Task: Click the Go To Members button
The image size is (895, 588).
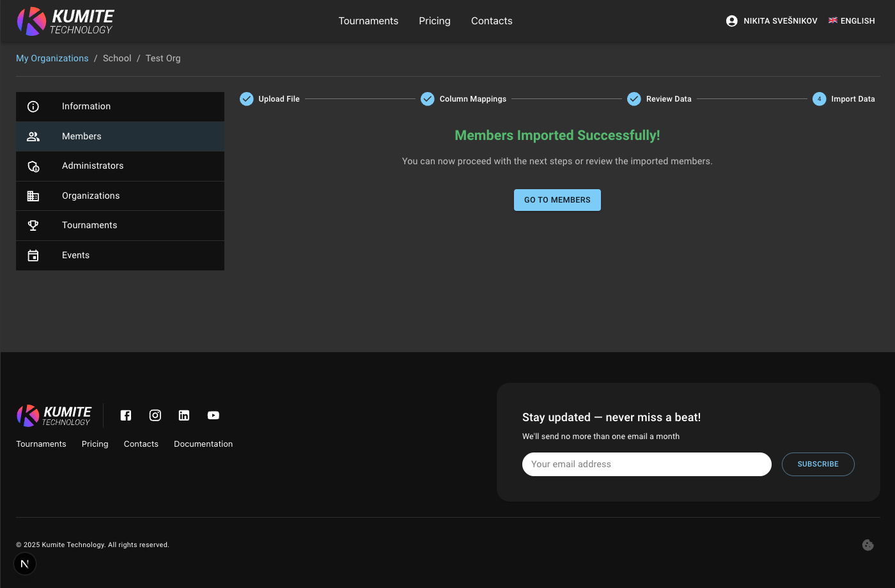Action: tap(557, 200)
